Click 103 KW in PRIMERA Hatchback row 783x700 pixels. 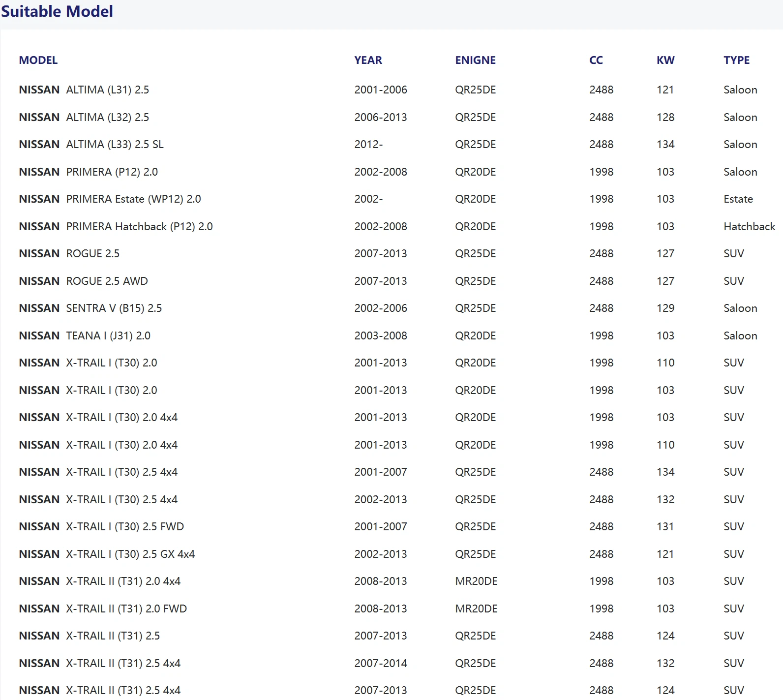pos(665,226)
